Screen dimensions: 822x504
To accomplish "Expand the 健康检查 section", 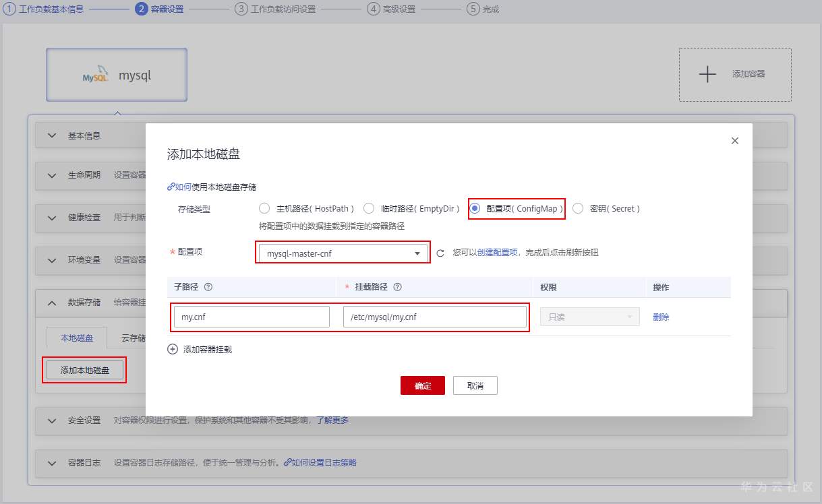I will (x=53, y=218).
